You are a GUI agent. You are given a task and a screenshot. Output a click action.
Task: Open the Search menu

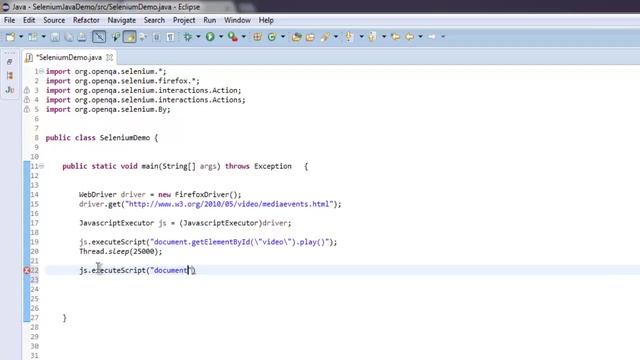(154, 20)
